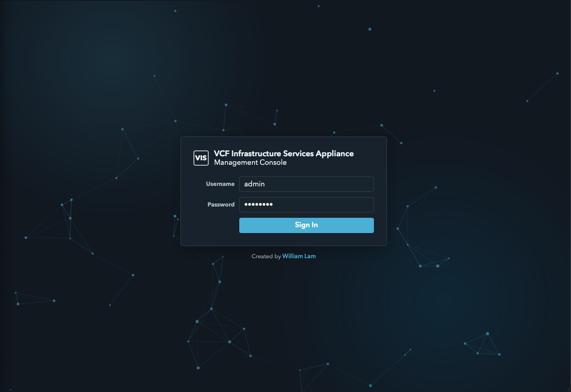Viewport: 571px width, 392px height.
Task: Click the "Username" label
Action: click(x=220, y=184)
